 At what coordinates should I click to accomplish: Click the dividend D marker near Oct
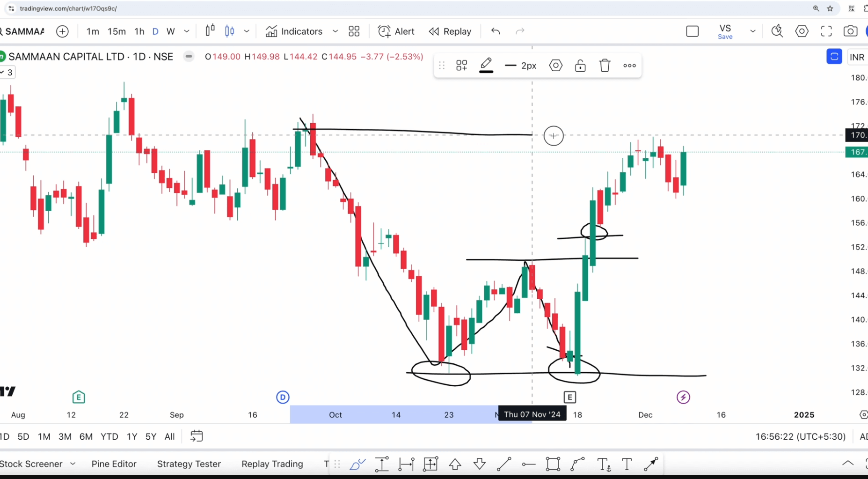click(x=283, y=398)
